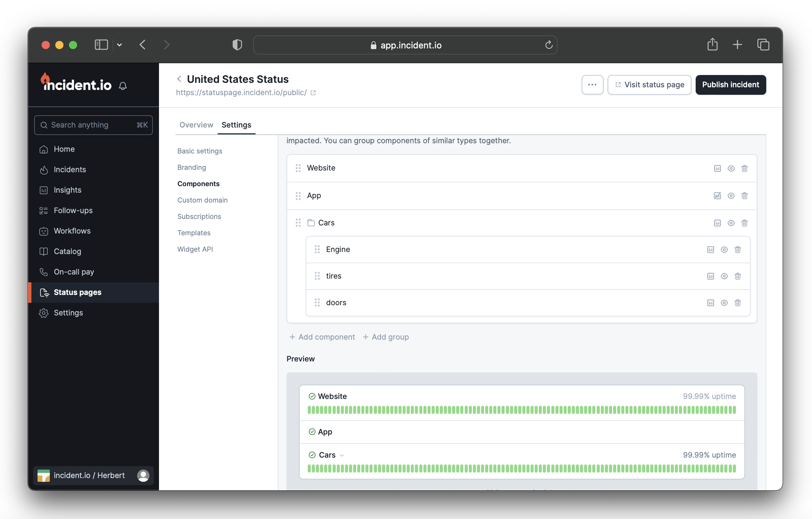Click the trash icon on the doors row

click(x=738, y=303)
